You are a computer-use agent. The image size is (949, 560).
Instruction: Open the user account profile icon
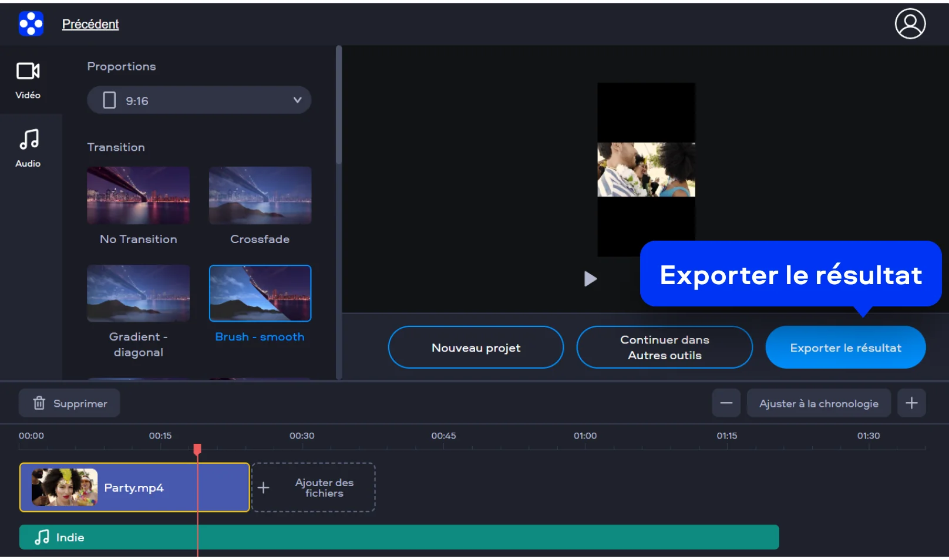click(x=910, y=24)
